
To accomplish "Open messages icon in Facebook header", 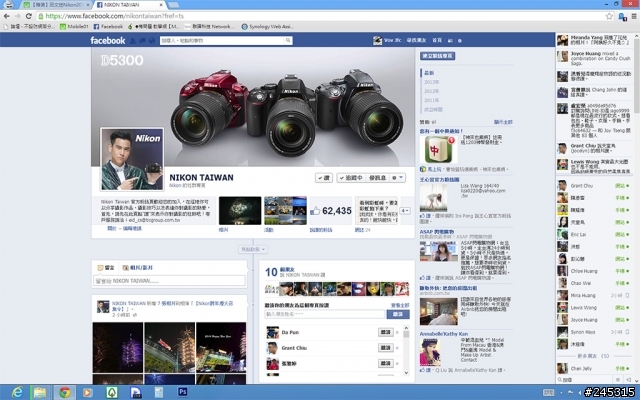I will tap(142, 40).
